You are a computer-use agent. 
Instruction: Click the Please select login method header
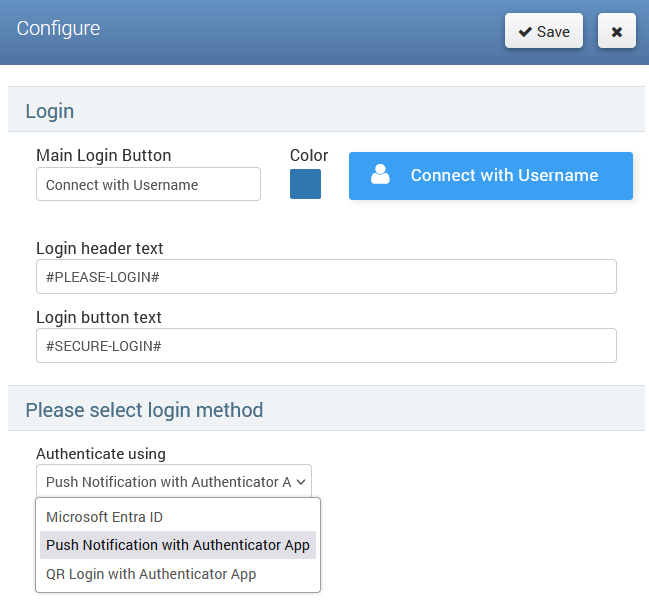point(144,410)
